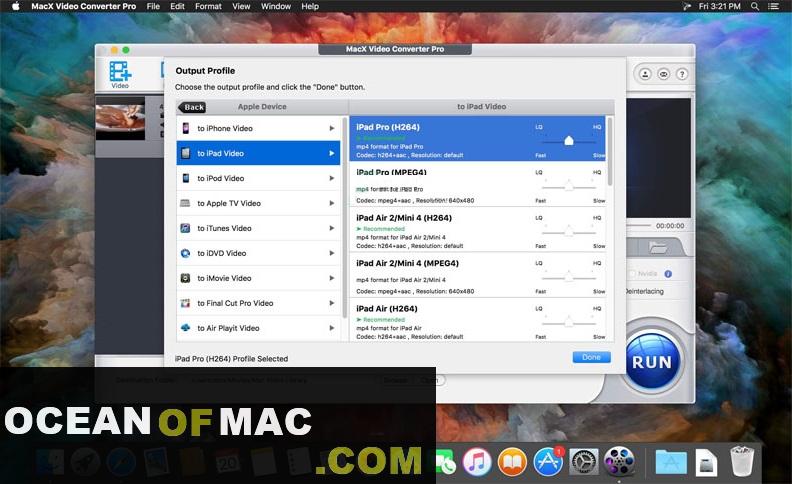Click the iDVD disc icon in the list

[x=185, y=253]
